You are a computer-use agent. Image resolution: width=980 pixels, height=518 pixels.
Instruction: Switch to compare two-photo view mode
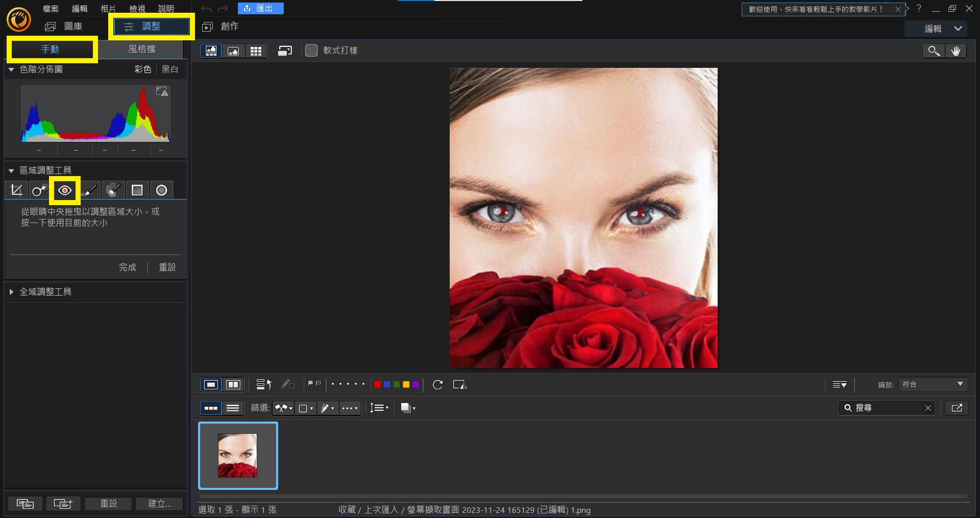click(x=233, y=385)
